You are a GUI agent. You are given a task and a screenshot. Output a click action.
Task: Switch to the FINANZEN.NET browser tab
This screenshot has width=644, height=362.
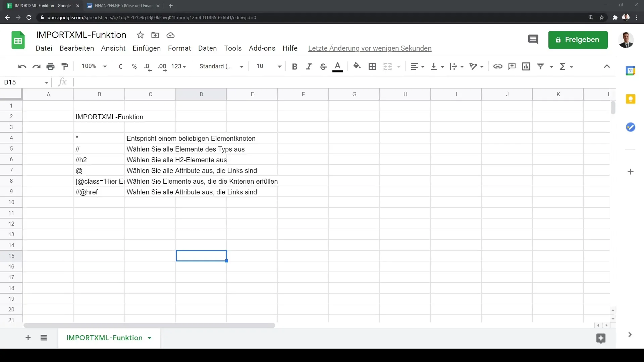[x=123, y=6]
